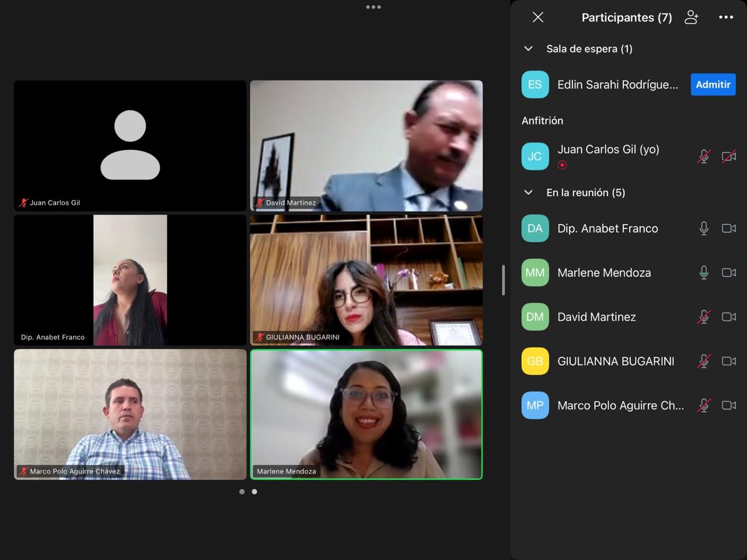Viewport: 747px width, 560px height.
Task: Click the invite participant icon
Action: [692, 17]
